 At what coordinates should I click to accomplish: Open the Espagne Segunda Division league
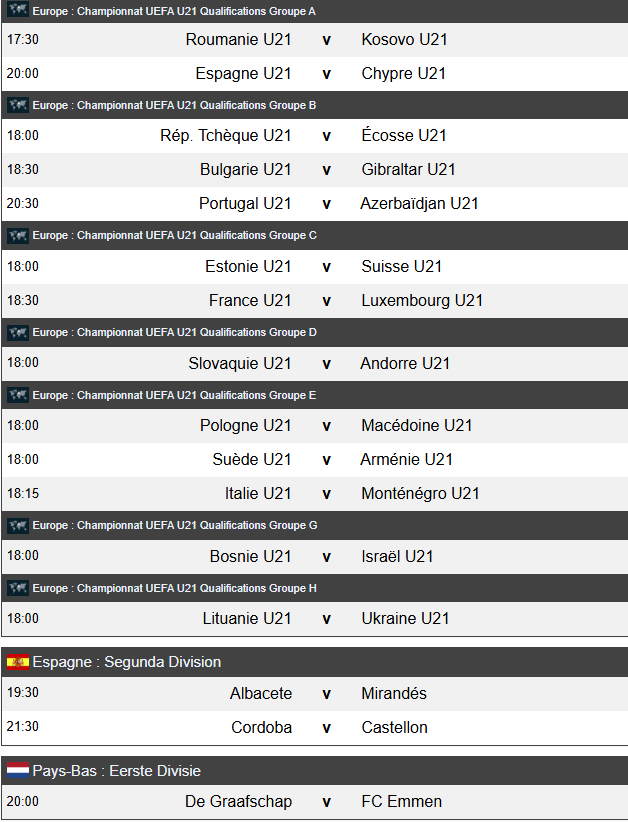coord(126,662)
